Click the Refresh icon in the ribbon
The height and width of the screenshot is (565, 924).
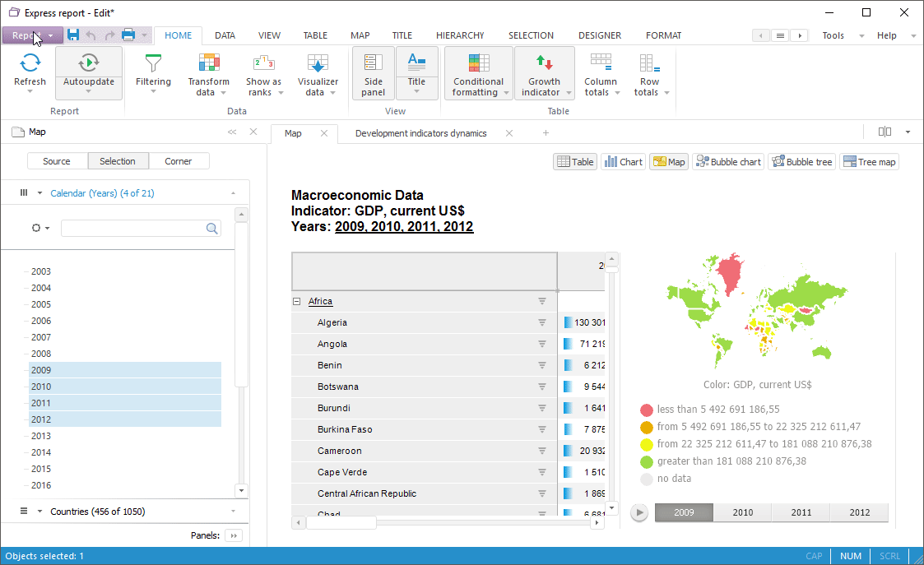click(x=30, y=63)
